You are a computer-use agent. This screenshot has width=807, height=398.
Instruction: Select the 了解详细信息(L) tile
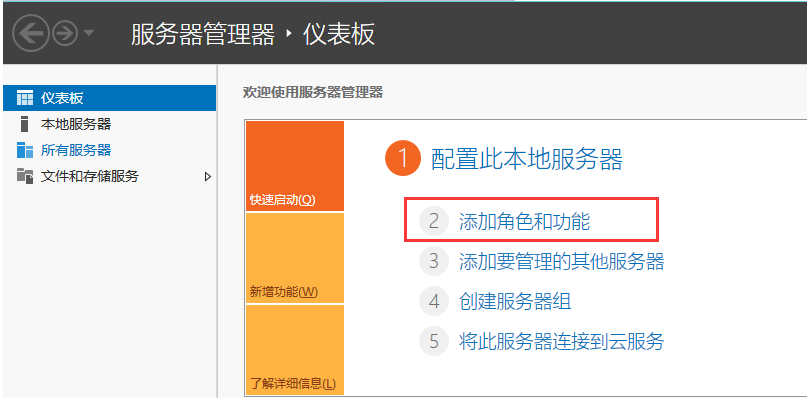[295, 350]
